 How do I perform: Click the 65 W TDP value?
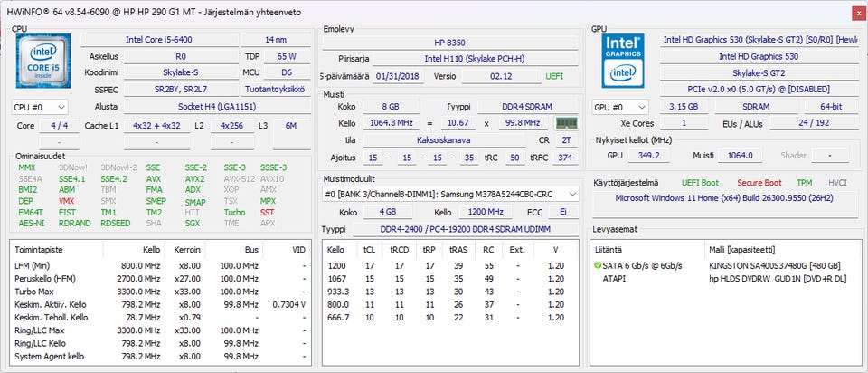(287, 56)
